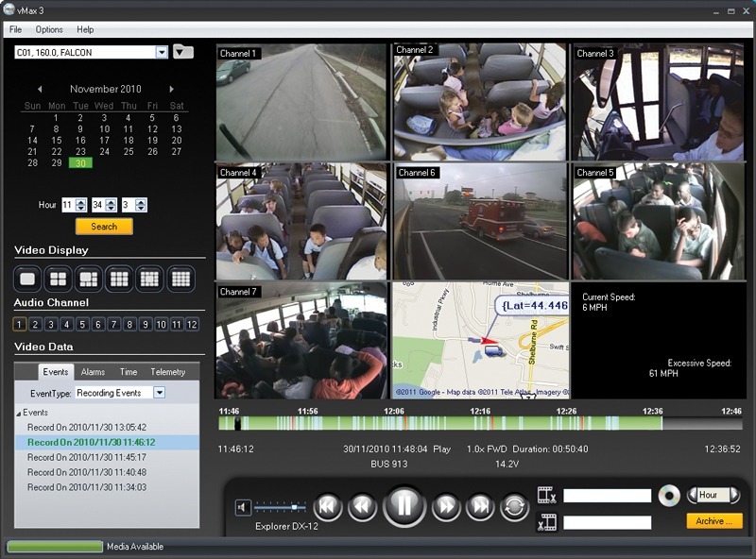Go to next month arrow

pyautogui.click(x=171, y=89)
